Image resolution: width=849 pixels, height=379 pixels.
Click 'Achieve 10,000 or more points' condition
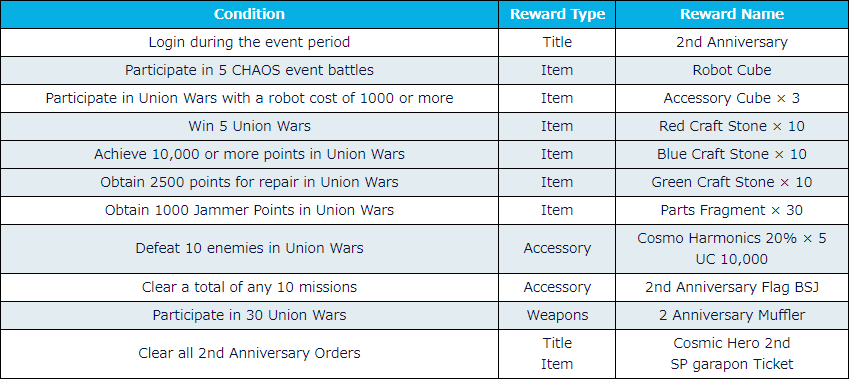(249, 155)
